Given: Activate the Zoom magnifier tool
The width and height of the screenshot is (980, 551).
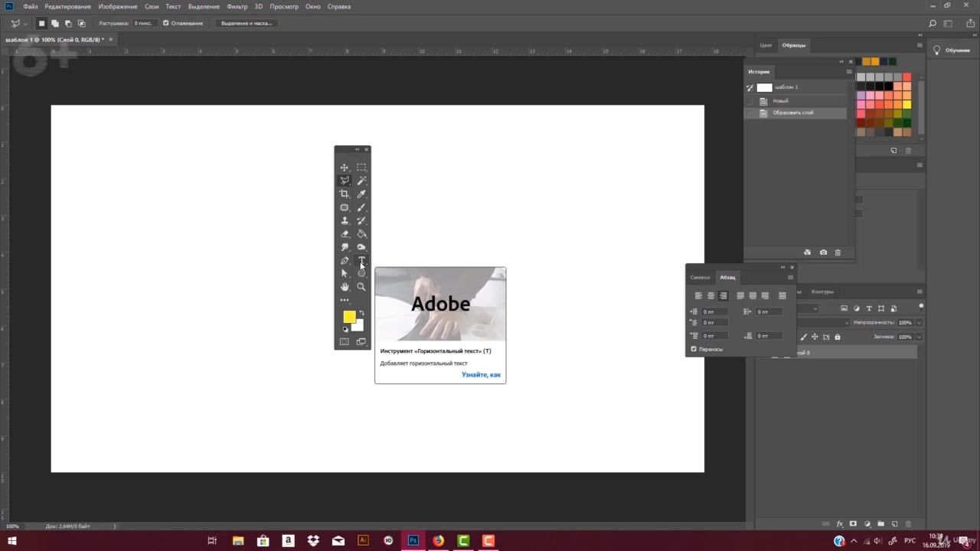Looking at the screenshot, I should point(361,287).
